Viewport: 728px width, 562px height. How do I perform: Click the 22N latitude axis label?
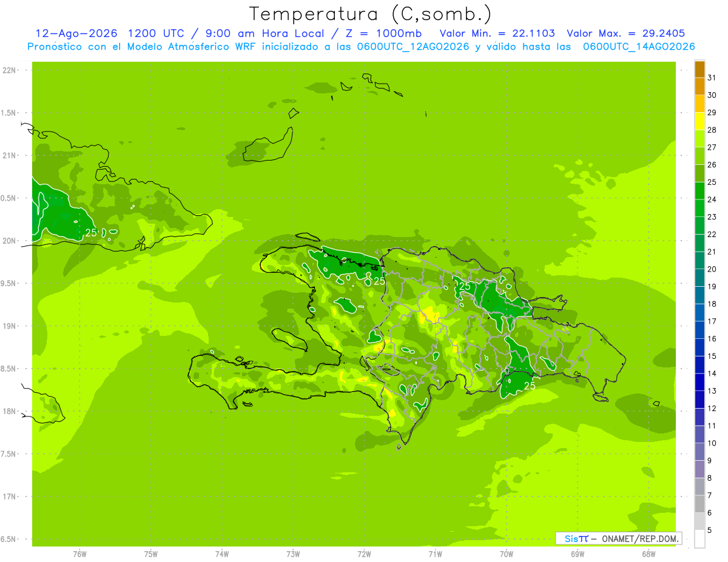9,70
